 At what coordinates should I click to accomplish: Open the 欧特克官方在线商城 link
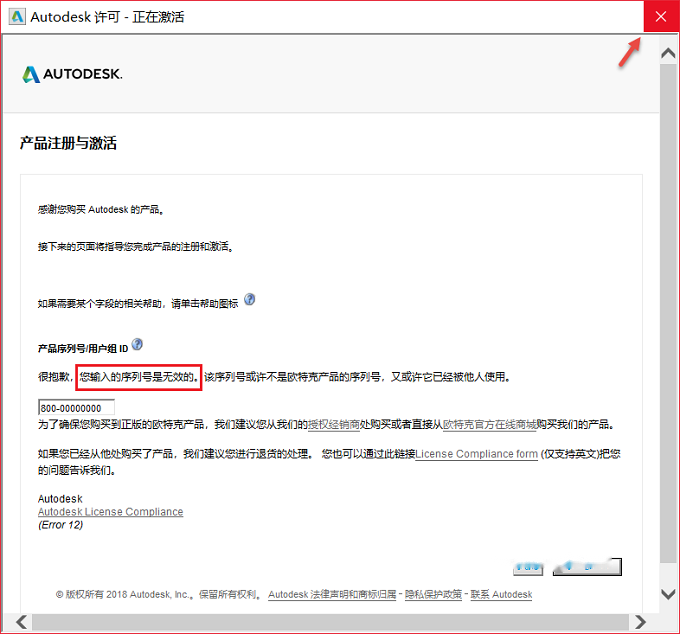click(490, 425)
